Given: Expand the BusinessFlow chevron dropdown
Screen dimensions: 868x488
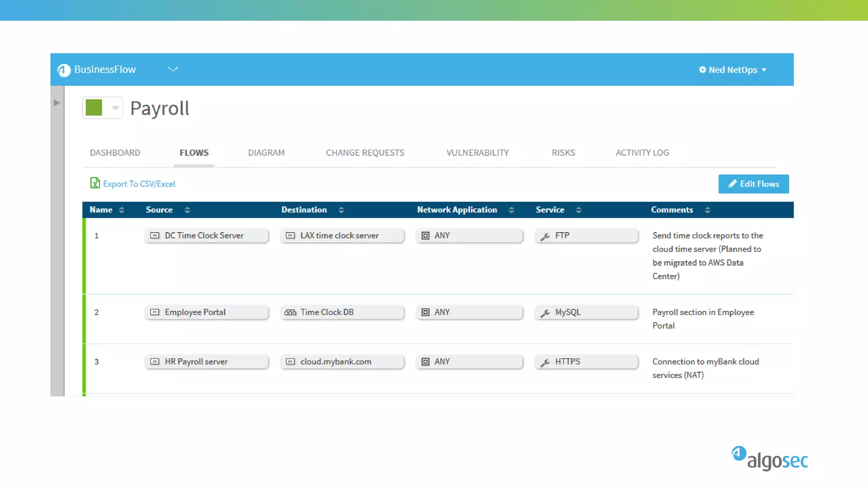Looking at the screenshot, I should click(173, 69).
